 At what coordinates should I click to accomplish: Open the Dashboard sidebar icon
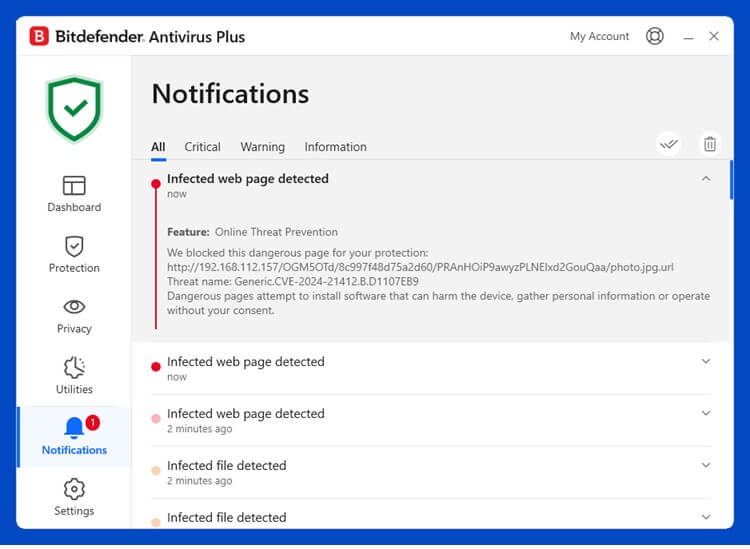pyautogui.click(x=74, y=186)
